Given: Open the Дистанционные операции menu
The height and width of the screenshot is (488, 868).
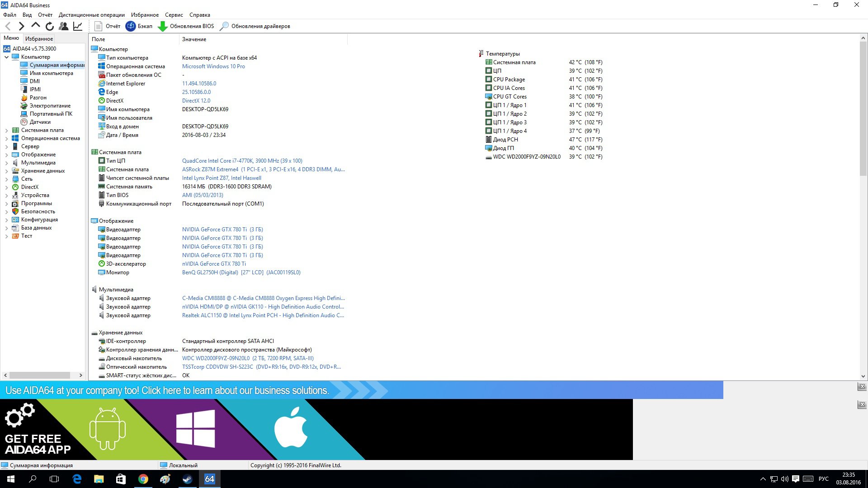Looking at the screenshot, I should (x=92, y=14).
